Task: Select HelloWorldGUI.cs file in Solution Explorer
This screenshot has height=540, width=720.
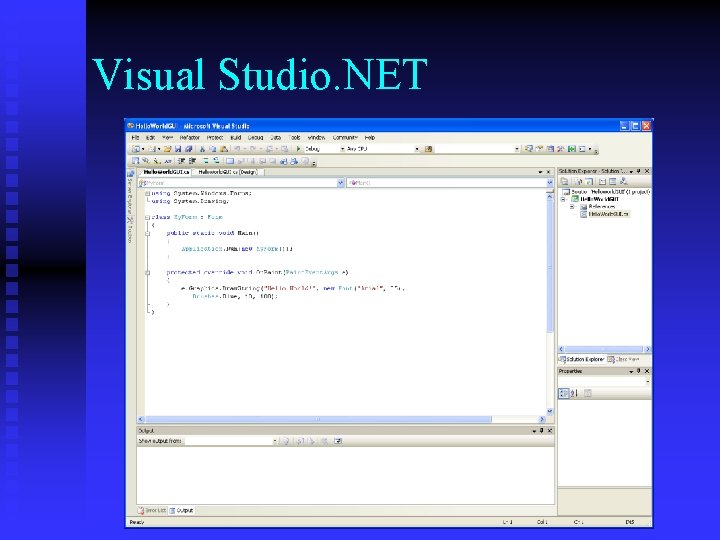Action: [608, 214]
